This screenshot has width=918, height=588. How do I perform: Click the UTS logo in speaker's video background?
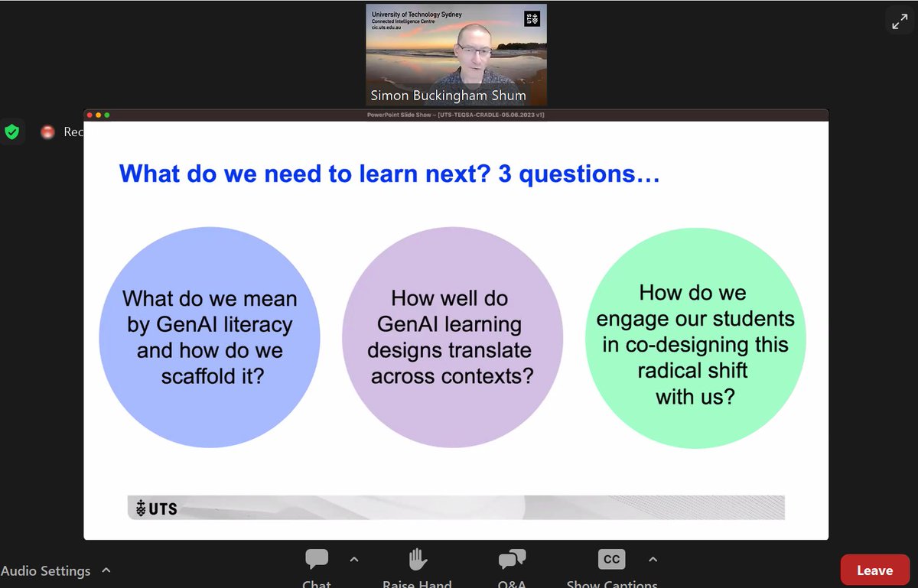point(532,19)
